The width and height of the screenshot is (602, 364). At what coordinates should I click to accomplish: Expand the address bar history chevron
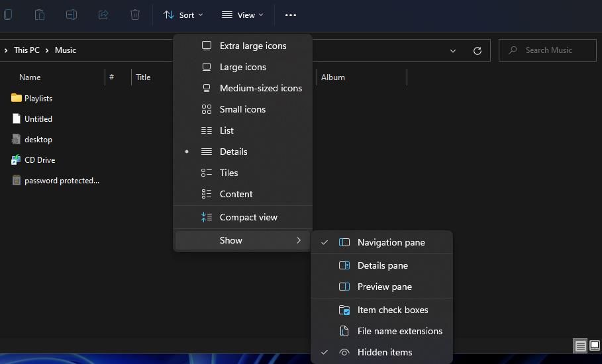pos(453,50)
